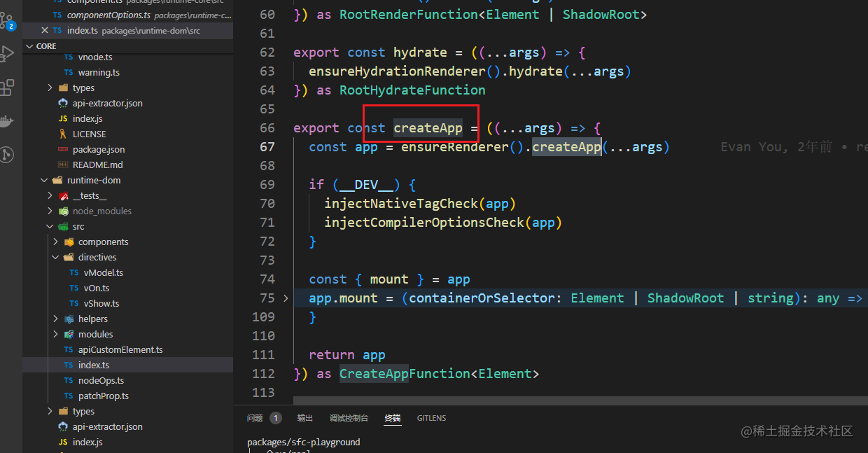Click the TS icon of warning.ts
The image size is (868, 453).
(x=69, y=73)
